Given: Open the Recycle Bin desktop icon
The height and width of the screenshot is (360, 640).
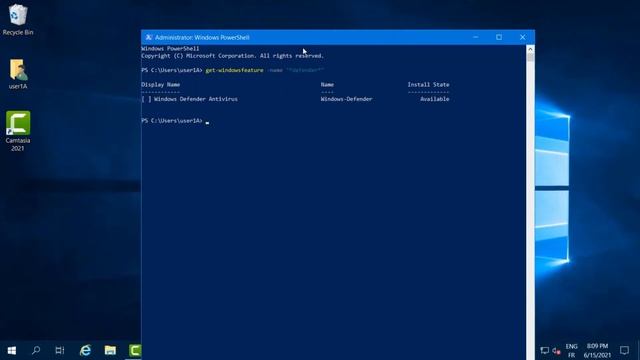Looking at the screenshot, I should [18, 19].
